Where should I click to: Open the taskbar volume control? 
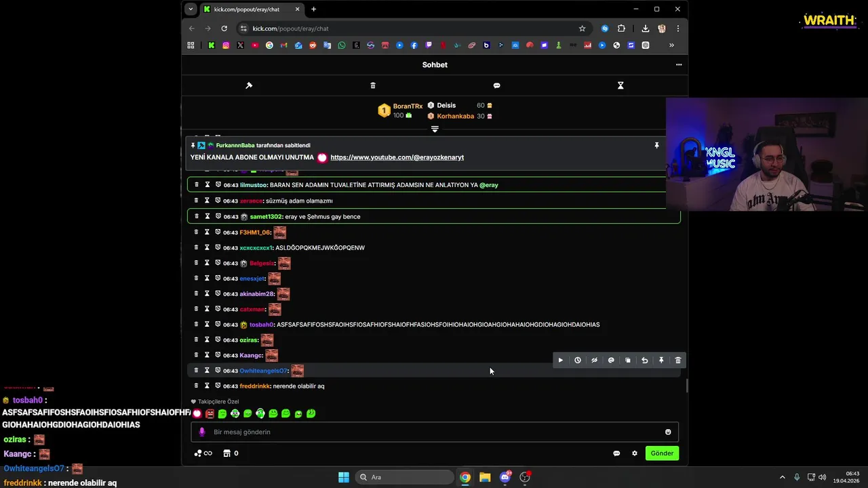pos(823,477)
